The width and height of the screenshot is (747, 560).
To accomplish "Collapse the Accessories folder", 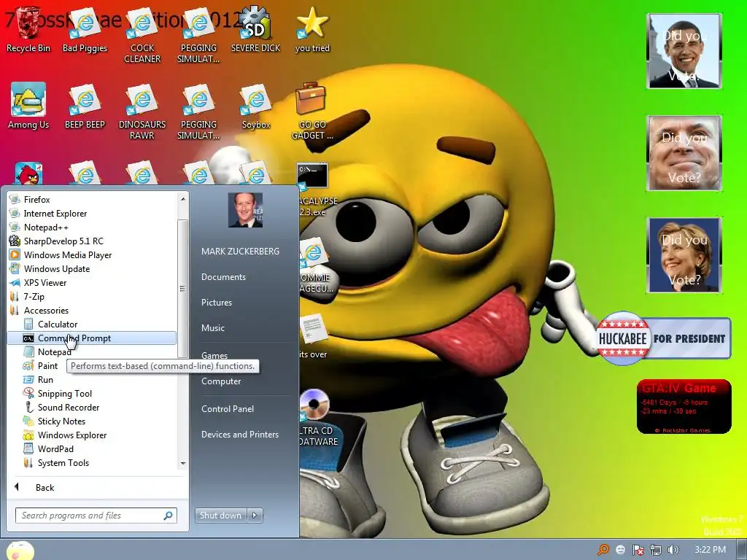I will coord(46,310).
